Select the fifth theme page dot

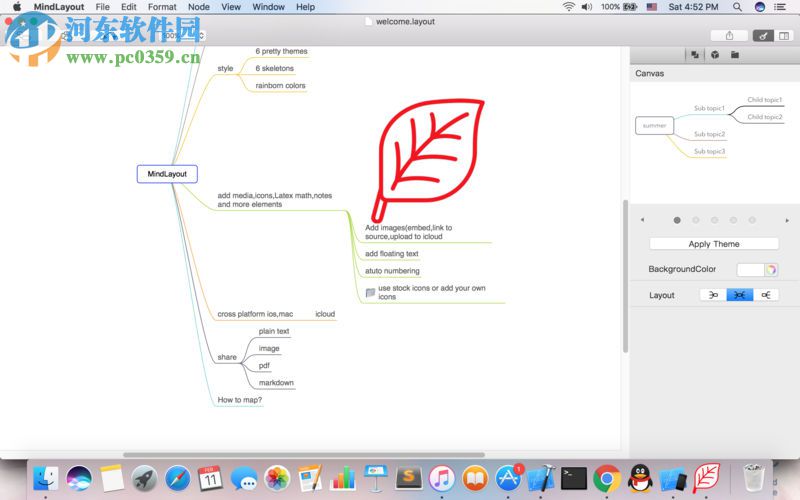[x=752, y=220]
